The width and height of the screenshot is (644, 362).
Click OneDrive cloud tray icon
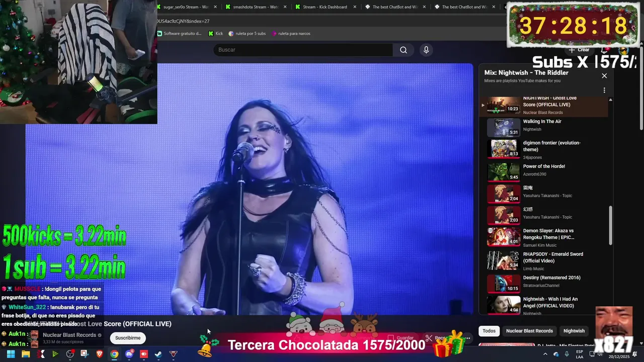pos(556,354)
